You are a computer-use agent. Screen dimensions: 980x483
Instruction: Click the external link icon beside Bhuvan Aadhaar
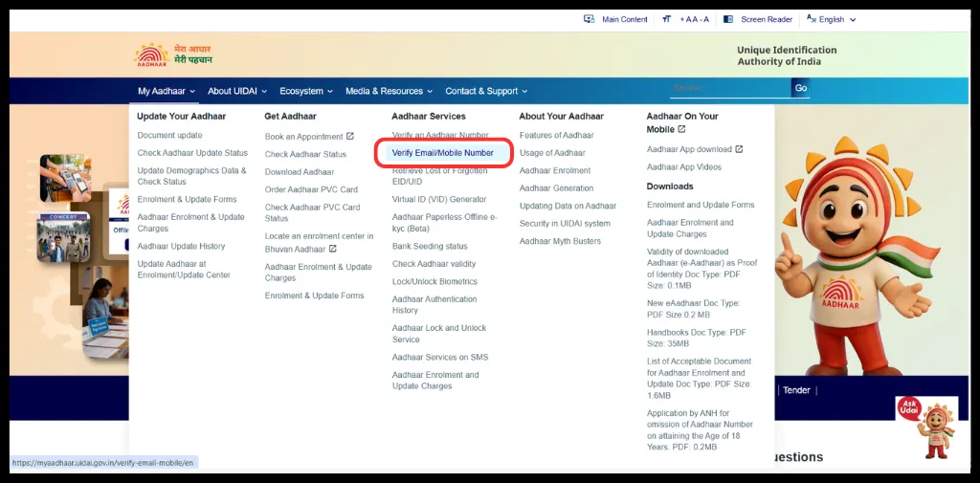pos(332,249)
